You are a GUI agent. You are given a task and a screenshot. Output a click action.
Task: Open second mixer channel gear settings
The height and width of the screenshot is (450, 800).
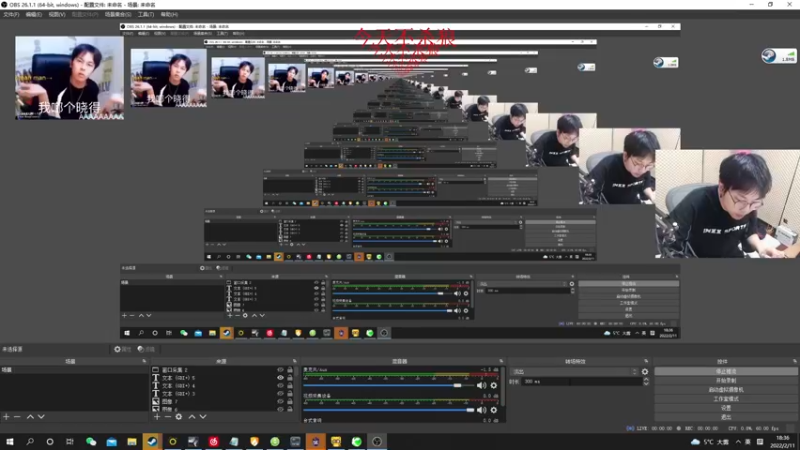(493, 410)
